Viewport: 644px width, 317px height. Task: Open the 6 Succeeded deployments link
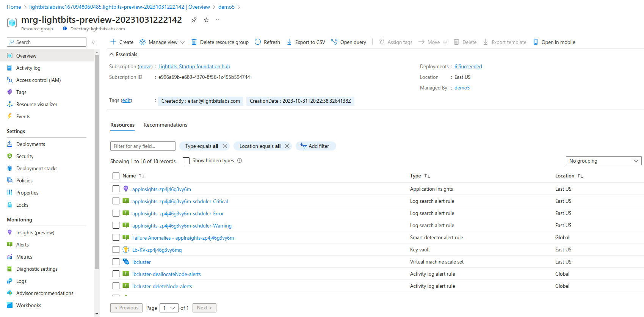coord(468,66)
